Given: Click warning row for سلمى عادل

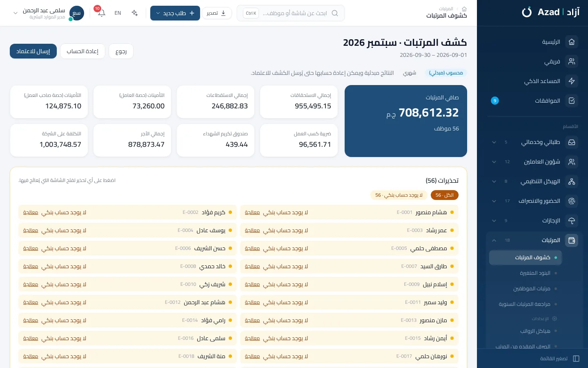Looking at the screenshot, I should coord(127,339).
